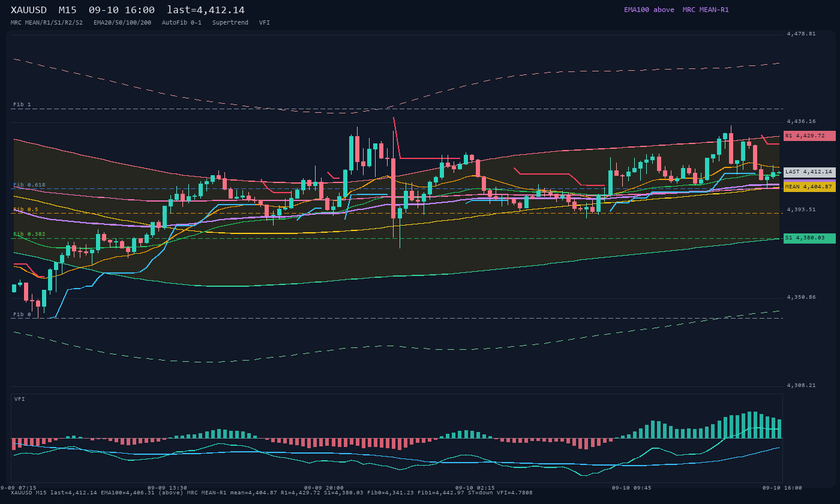Click the 4,478.81 price axis value
Image resolution: width=840 pixels, height=504 pixels.
[802, 34]
